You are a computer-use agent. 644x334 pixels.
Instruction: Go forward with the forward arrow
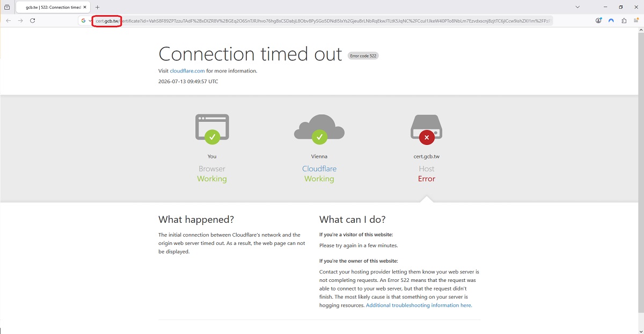(x=20, y=20)
